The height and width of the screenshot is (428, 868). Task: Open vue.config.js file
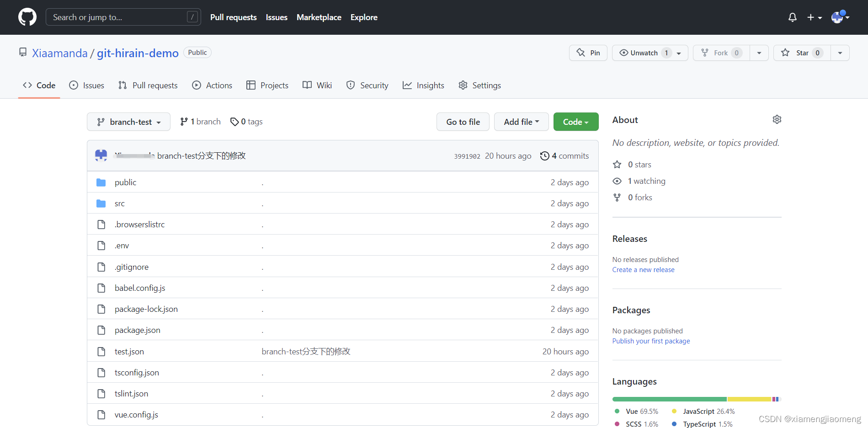pos(137,415)
